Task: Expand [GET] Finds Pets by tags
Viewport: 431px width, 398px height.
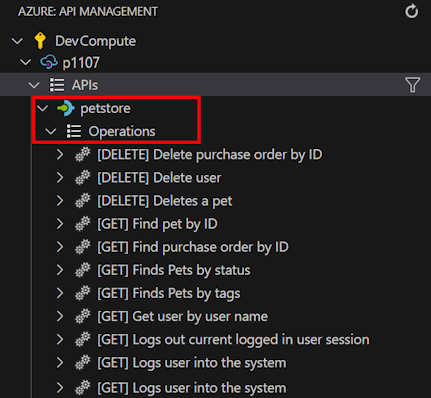Action: pyautogui.click(x=60, y=293)
